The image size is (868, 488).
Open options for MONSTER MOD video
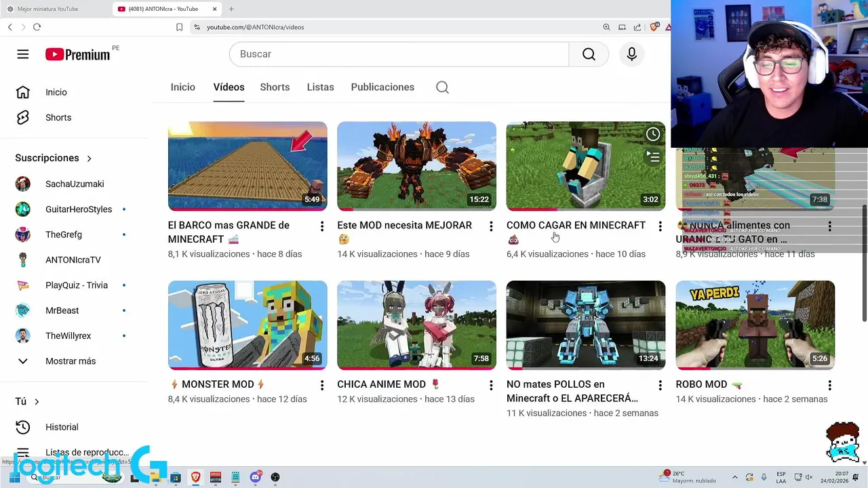[322, 385]
